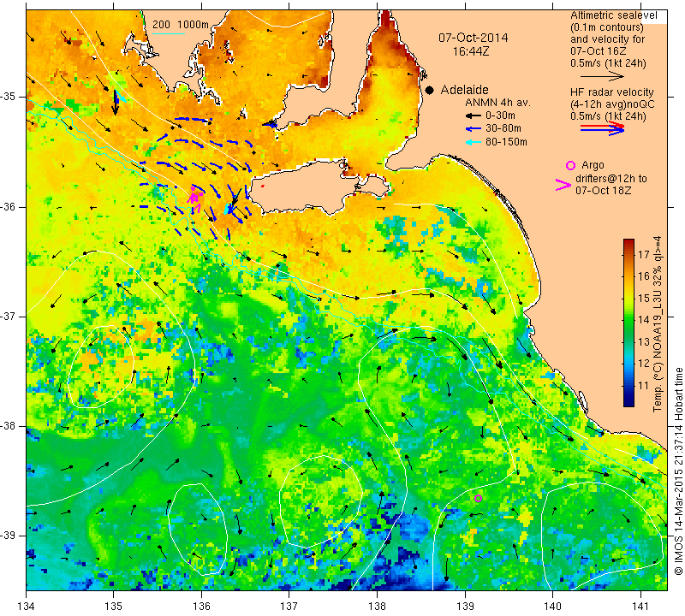Click the Adelaide city label
Image resolution: width=685 pixels, height=616 pixels.
click(x=464, y=90)
